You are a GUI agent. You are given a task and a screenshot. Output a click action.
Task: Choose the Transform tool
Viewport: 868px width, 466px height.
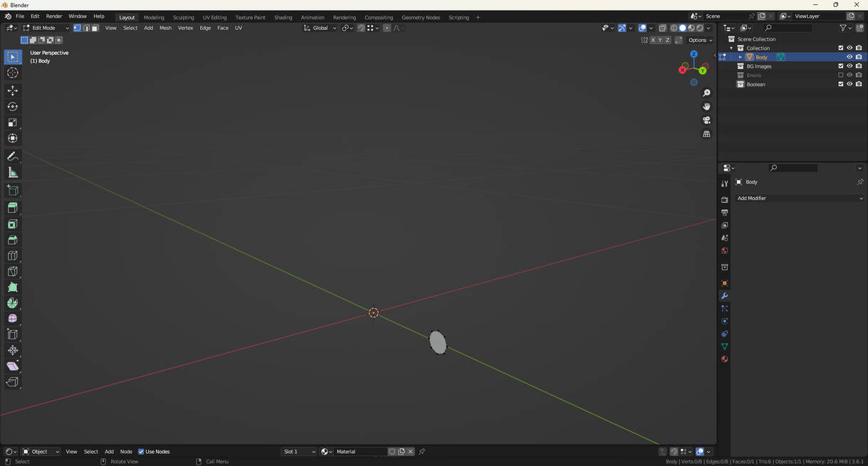click(x=13, y=138)
